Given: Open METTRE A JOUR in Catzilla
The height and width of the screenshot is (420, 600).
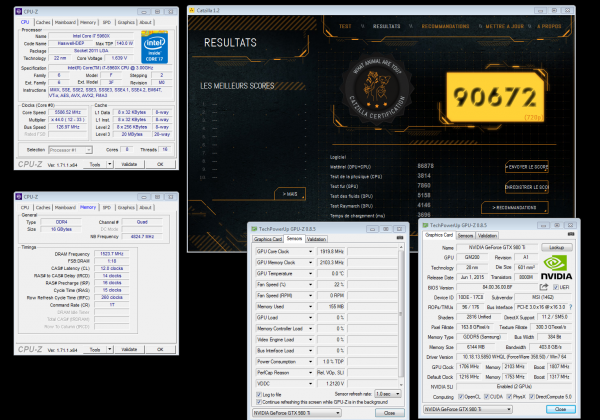Looking at the screenshot, I should tap(505, 26).
